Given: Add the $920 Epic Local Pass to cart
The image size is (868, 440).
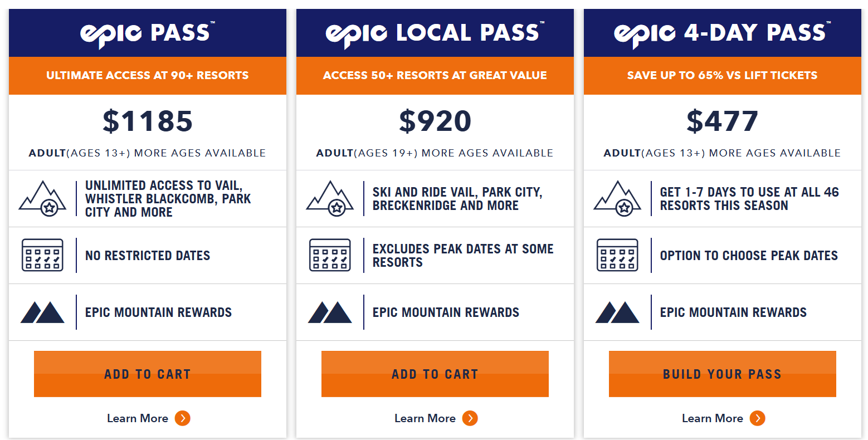Looking at the screenshot, I should click(x=435, y=374).
